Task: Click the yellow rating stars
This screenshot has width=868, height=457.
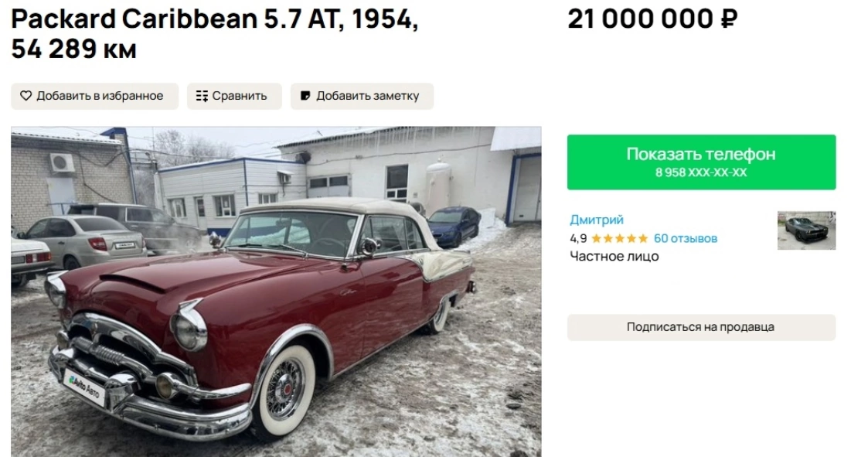Action: (x=620, y=238)
